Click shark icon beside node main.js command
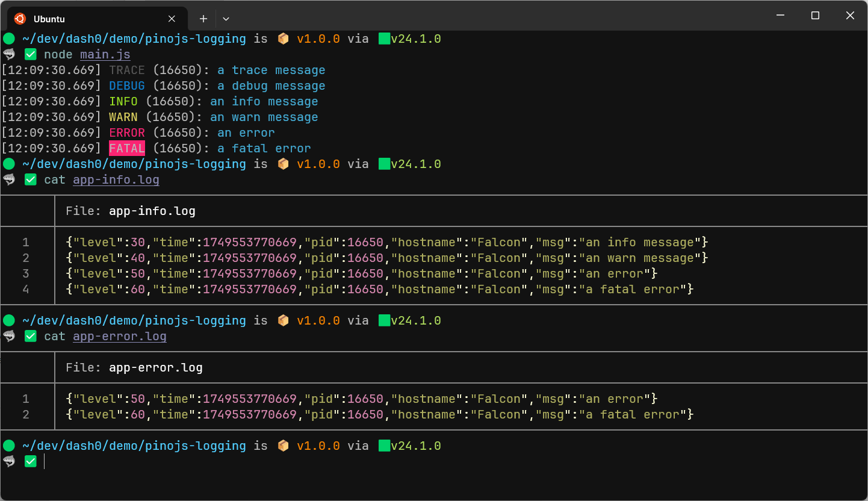868x501 pixels. pyautogui.click(x=9, y=54)
